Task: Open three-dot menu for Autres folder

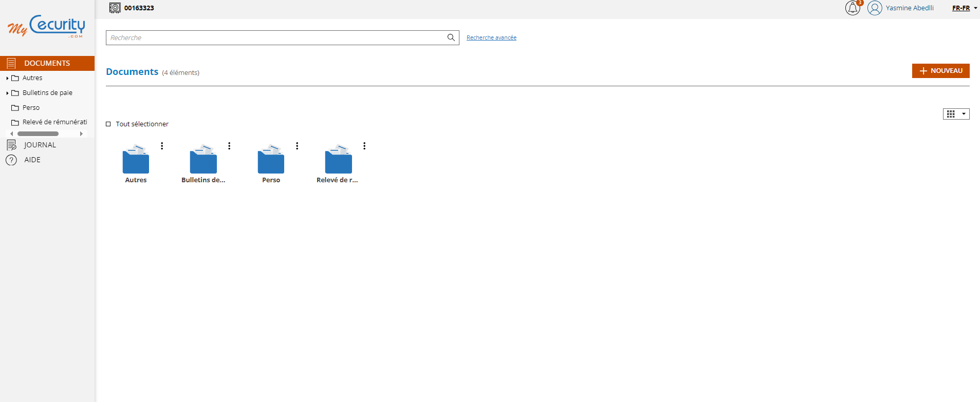Action: [x=162, y=146]
